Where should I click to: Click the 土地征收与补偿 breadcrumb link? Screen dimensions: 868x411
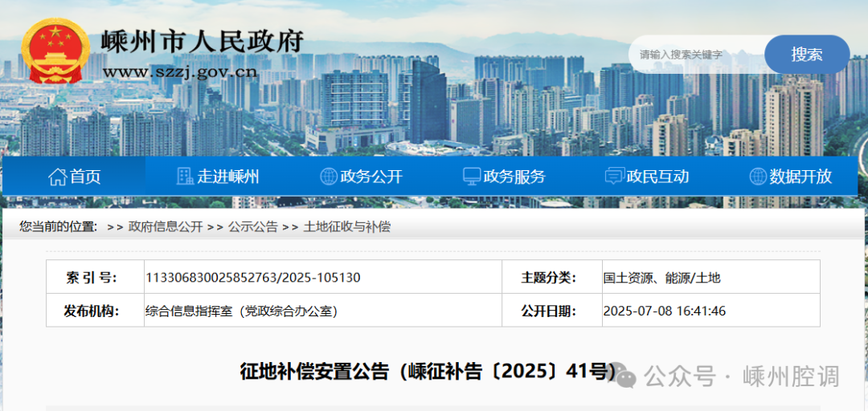[346, 226]
